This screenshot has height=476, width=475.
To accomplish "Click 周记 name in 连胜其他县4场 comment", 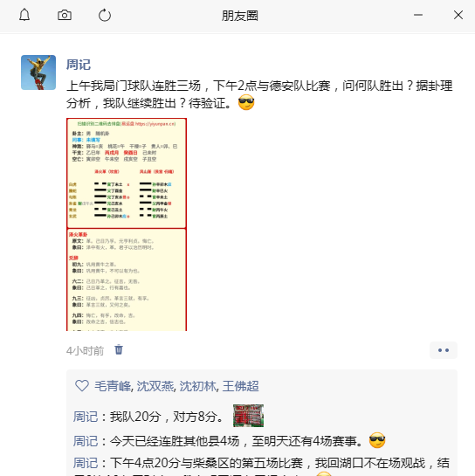I will pyautogui.click(x=86, y=441).
